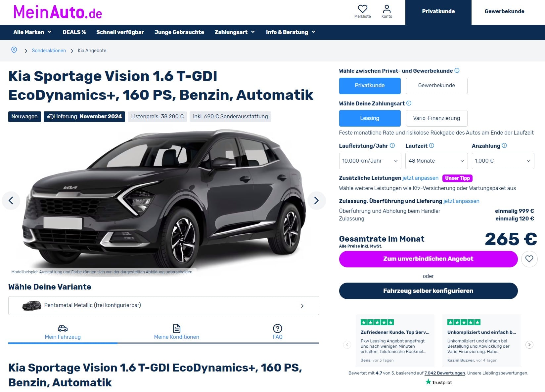The width and height of the screenshot is (545, 392).
Task: Open DEALS % in navigation bar
Action: tap(74, 32)
